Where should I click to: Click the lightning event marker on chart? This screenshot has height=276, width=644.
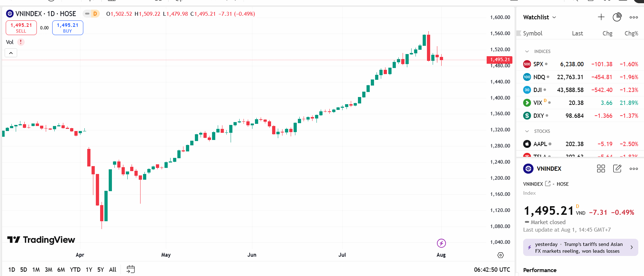441,243
